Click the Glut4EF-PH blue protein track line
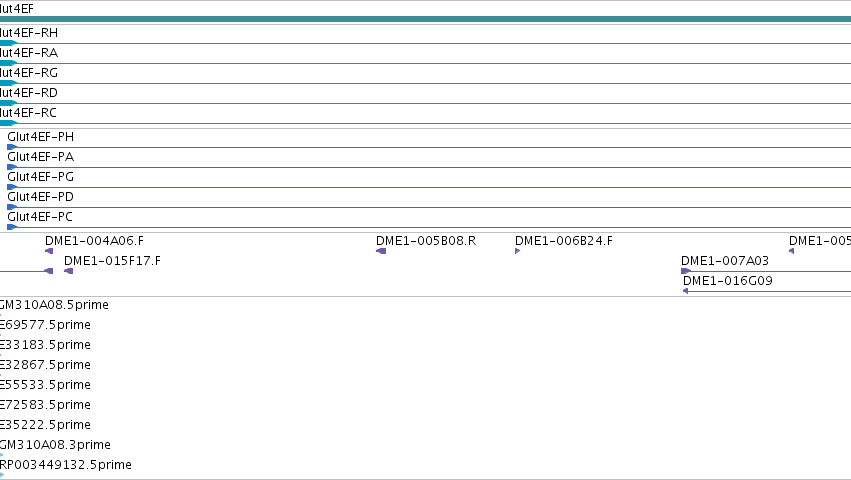 [x=429, y=147]
